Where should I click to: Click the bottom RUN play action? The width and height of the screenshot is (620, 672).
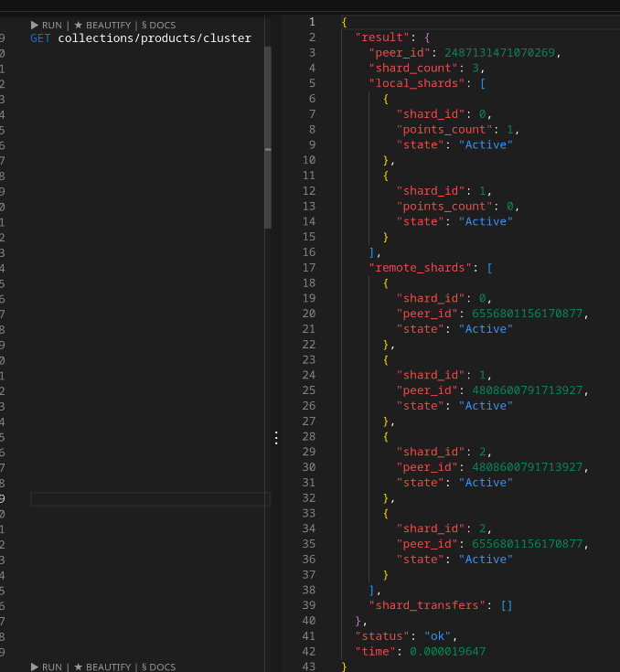tap(46, 667)
